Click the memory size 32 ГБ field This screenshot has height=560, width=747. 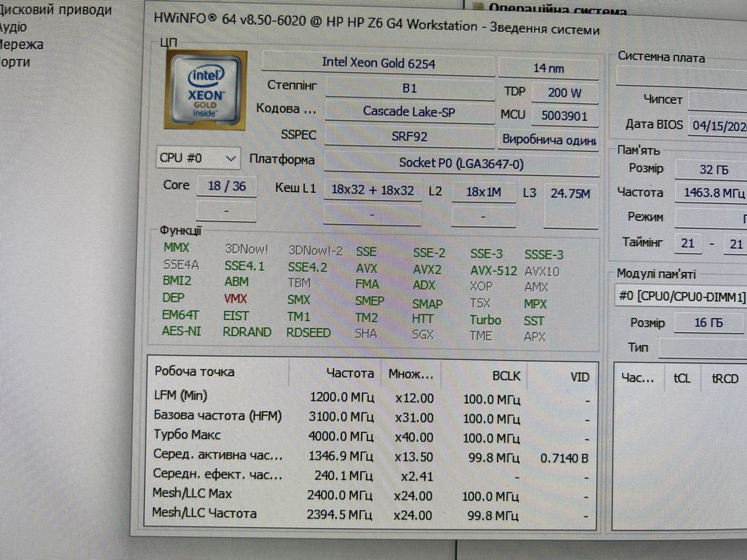pos(712,170)
